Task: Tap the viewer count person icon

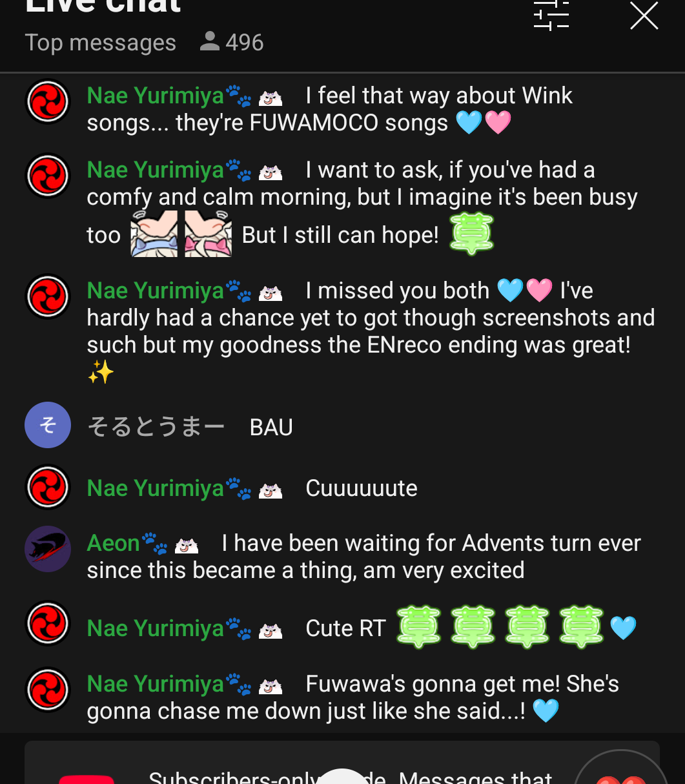Action: [x=209, y=42]
